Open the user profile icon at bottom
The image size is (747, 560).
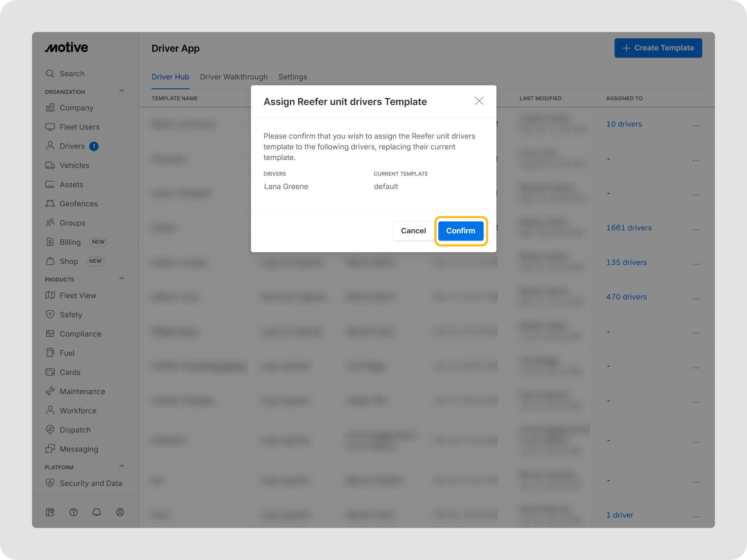pos(120,512)
